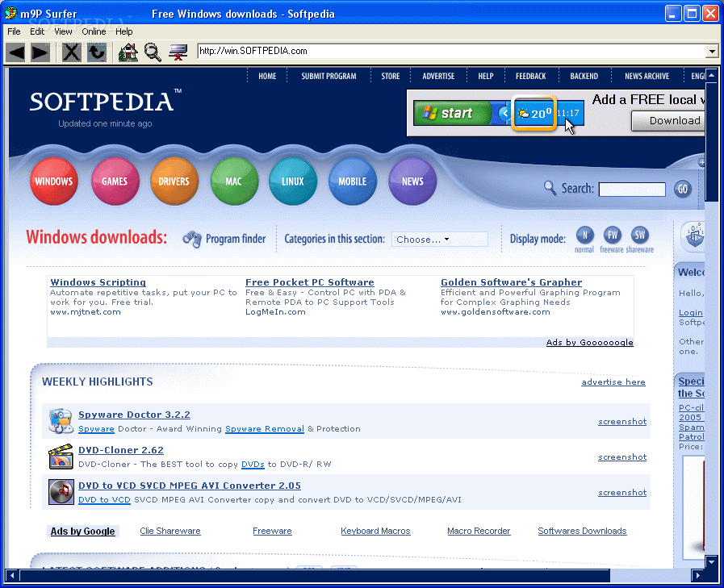Open the DVD-Cloner 2.62 link
724x588 pixels.
pos(121,450)
